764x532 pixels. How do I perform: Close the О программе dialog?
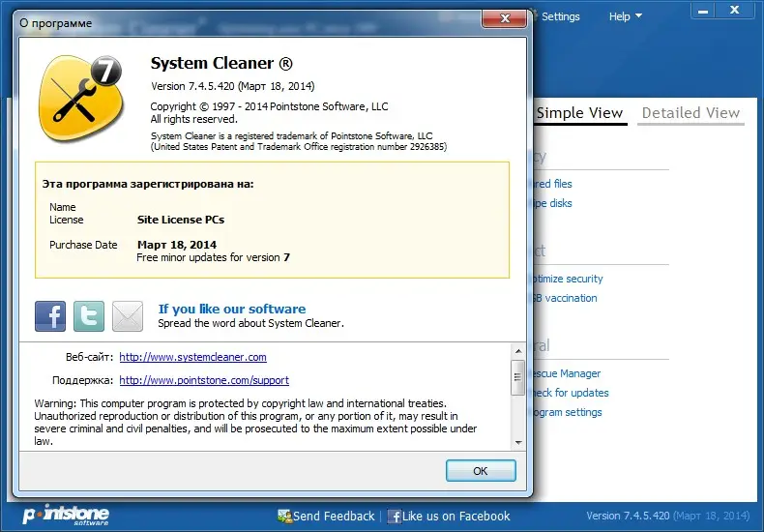pyautogui.click(x=504, y=18)
